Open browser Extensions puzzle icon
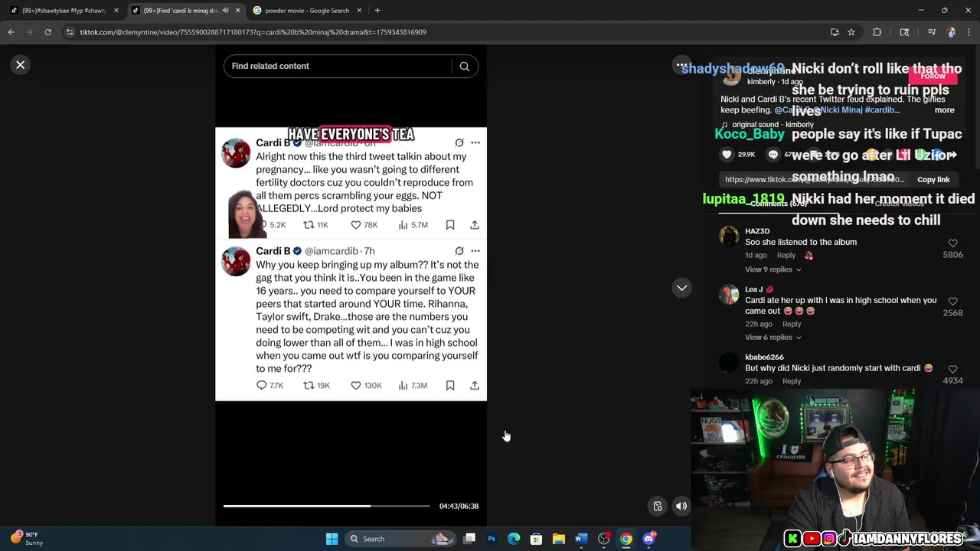Viewport: 980px width, 551px height. (x=877, y=32)
